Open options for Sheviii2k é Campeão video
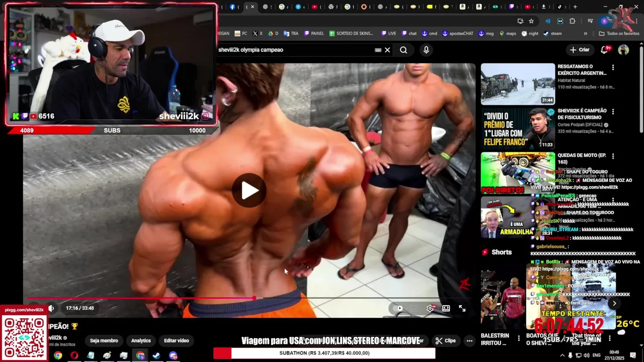This screenshot has height=362, width=644. coord(613,112)
